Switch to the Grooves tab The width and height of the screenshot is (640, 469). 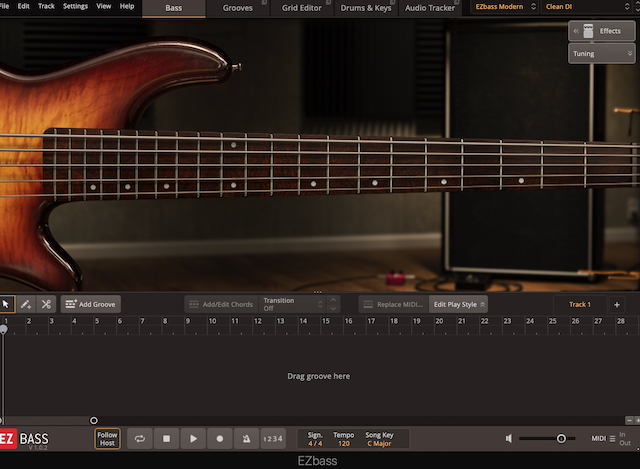(238, 8)
